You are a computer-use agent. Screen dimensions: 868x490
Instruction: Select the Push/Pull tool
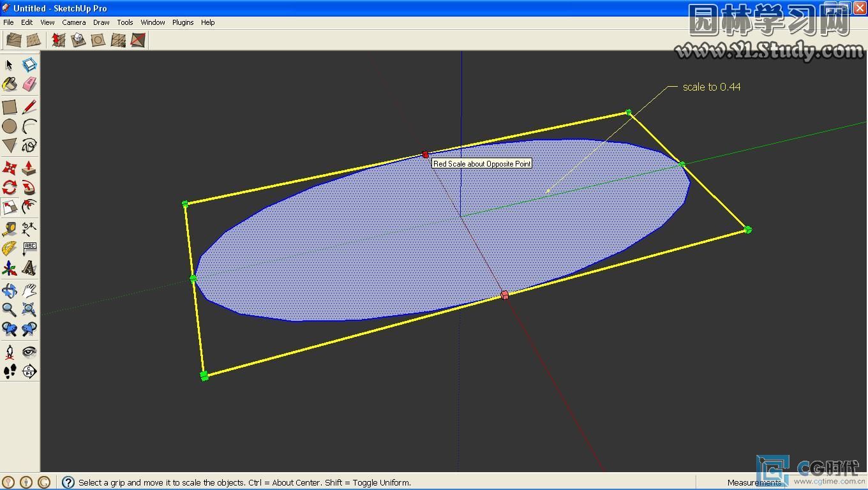(x=29, y=168)
